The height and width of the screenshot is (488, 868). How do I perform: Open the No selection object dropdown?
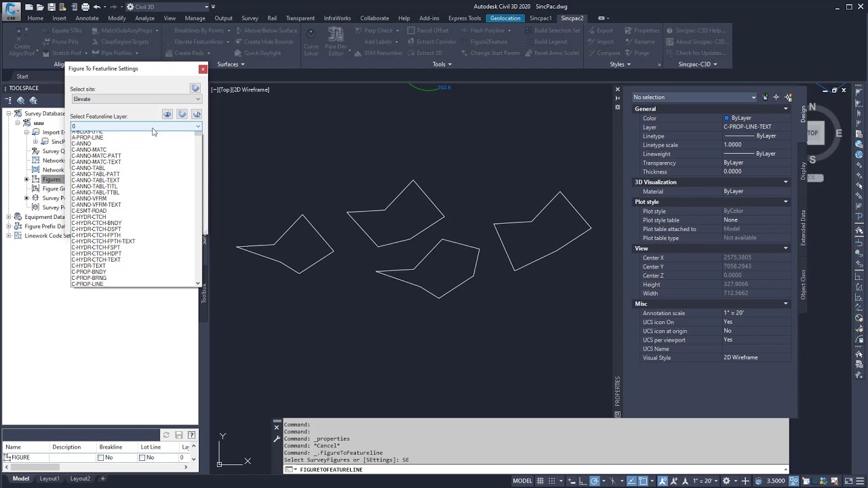pos(694,97)
